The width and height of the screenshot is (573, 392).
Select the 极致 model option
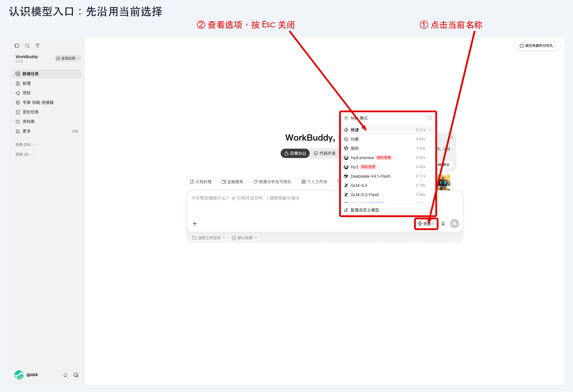pyautogui.click(x=388, y=148)
